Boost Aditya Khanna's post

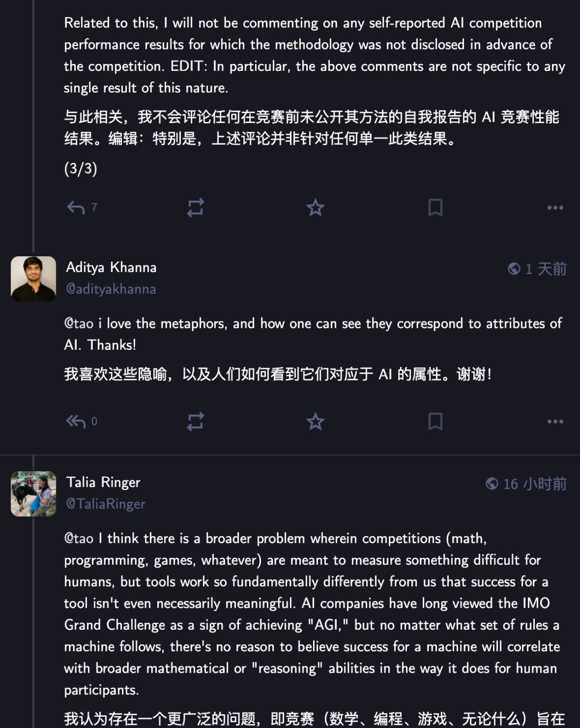click(x=195, y=421)
